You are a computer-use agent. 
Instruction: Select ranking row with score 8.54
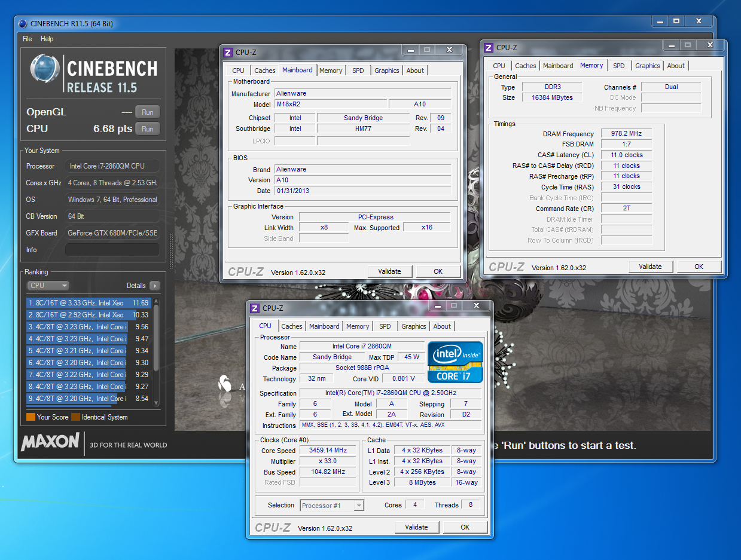pyautogui.click(x=89, y=399)
